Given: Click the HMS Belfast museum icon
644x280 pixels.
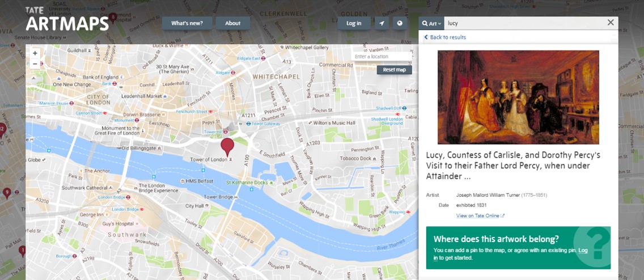Looking at the screenshot, I should 183,181.
